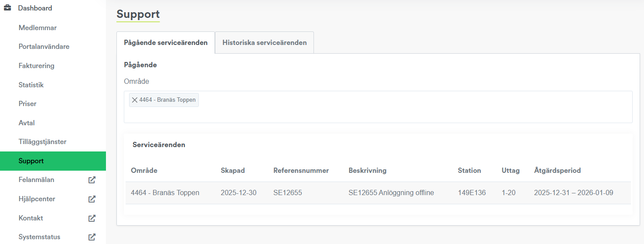Go to Portalanvändare in sidebar

44,46
